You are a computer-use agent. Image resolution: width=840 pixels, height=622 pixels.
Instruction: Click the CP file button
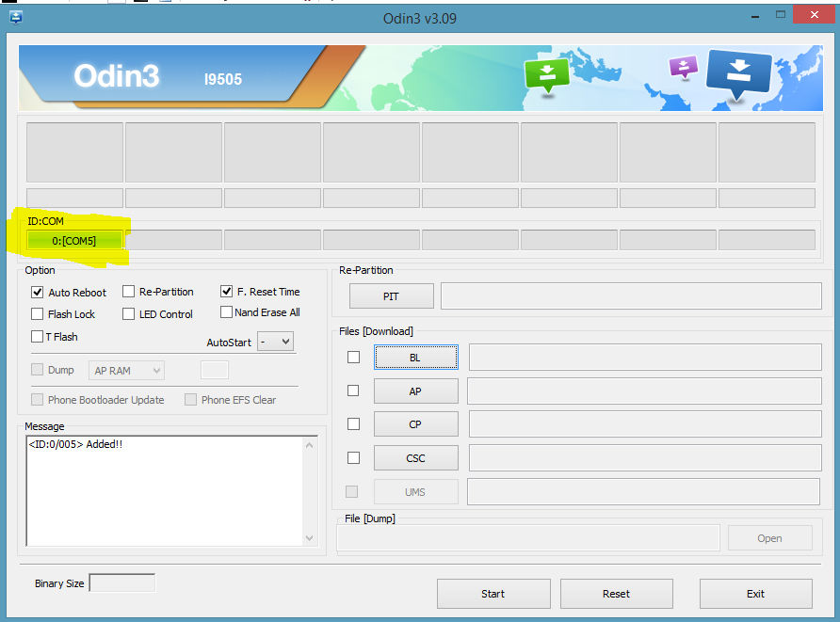(x=415, y=424)
